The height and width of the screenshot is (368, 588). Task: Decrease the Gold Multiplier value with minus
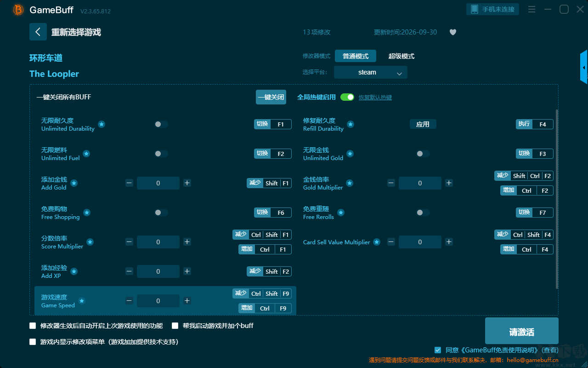coord(391,183)
